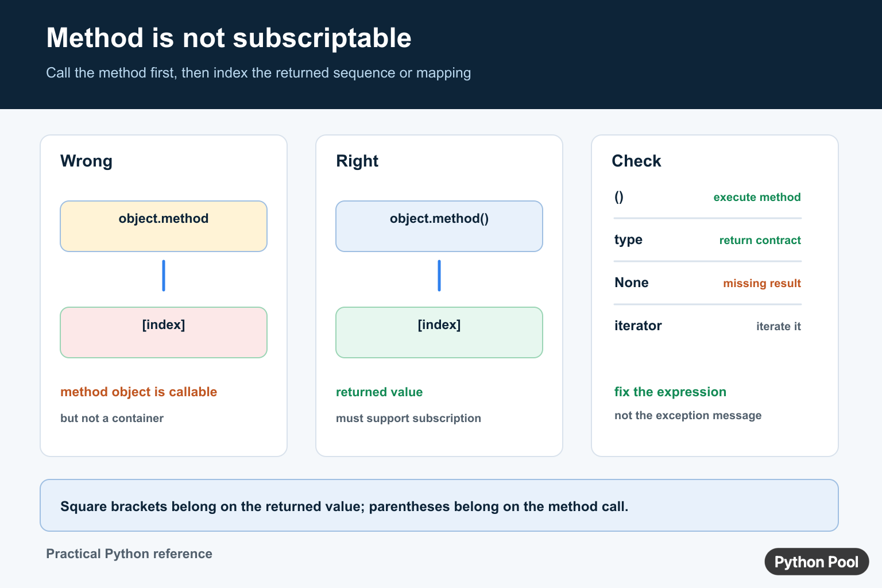Click the 'Method is not subscriptable' title
This screenshot has width=882, height=588.
[229, 38]
